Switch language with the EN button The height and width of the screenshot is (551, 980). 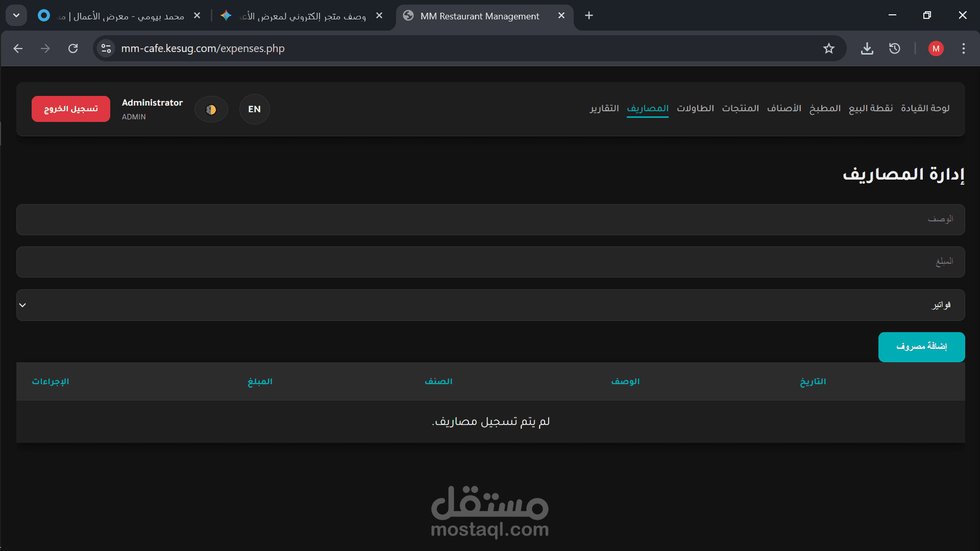(254, 109)
